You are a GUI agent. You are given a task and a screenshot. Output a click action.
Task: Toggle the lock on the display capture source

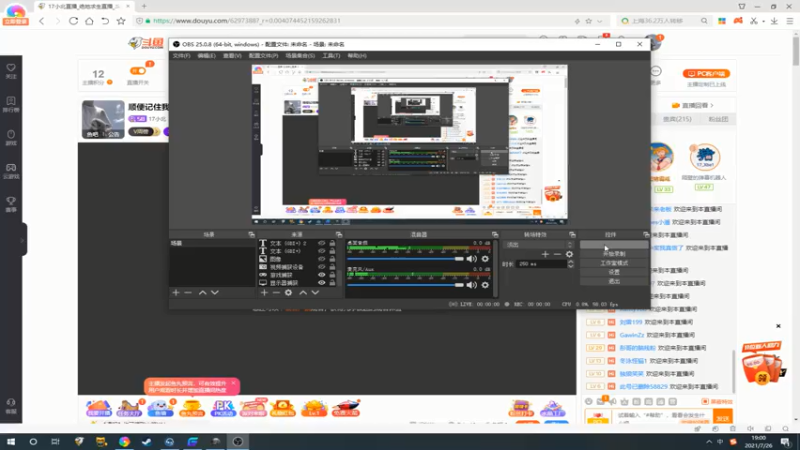pyautogui.click(x=332, y=283)
